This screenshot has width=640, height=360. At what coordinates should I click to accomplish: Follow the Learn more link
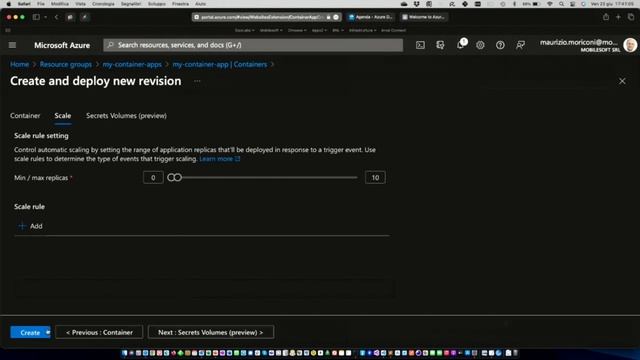220,159
